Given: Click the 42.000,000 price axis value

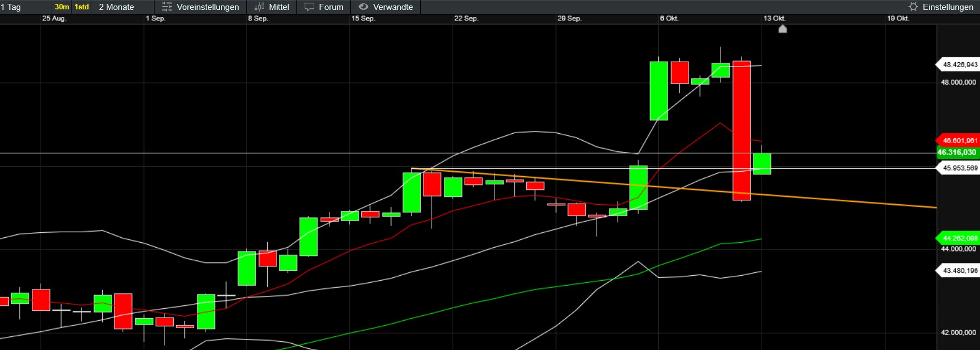Looking at the screenshot, I should (x=959, y=332).
